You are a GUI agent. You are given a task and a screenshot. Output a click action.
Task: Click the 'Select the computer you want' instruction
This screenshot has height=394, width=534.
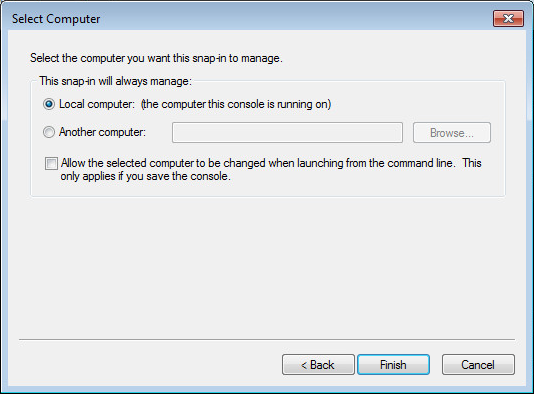(x=156, y=58)
